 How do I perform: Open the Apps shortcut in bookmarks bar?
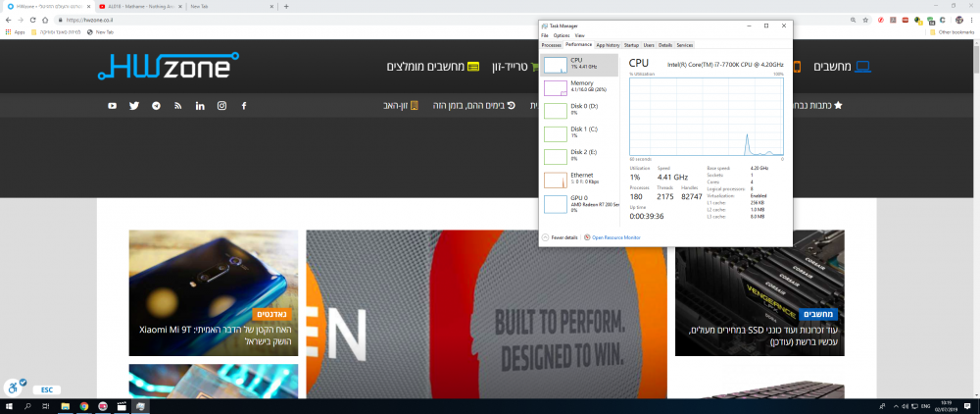15,32
